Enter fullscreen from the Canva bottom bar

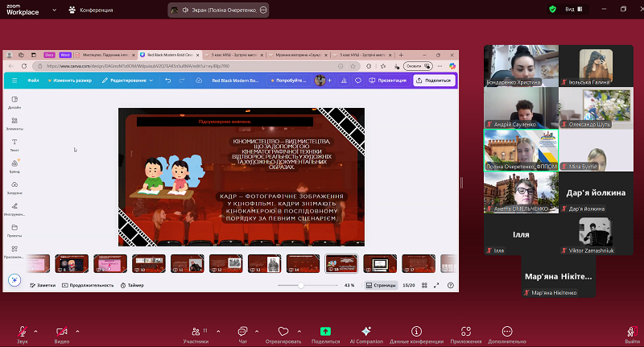coord(436,285)
